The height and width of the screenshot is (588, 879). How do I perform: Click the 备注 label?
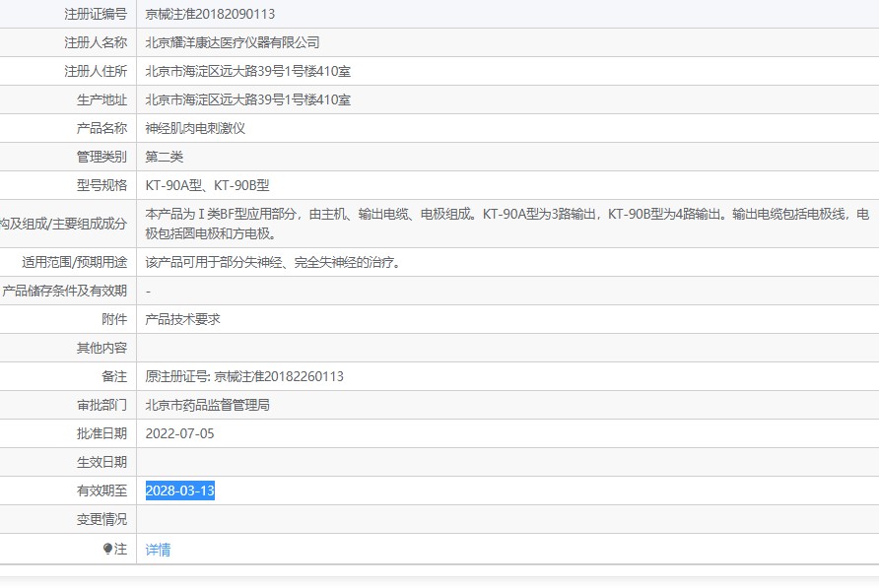pyautogui.click(x=114, y=376)
